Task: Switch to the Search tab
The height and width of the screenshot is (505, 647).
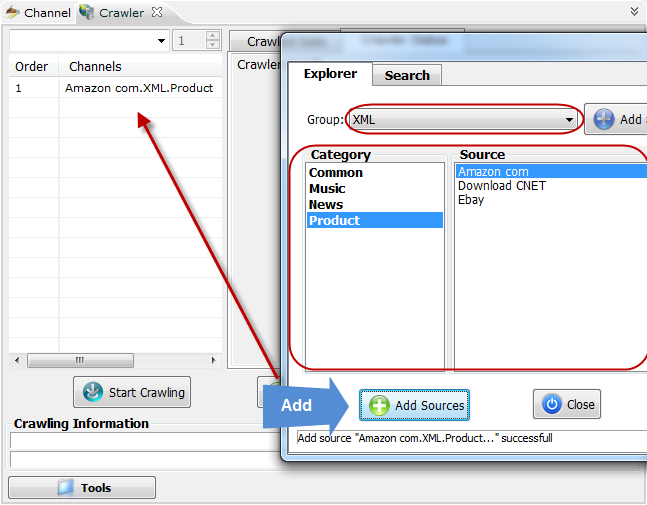Action: pos(407,76)
